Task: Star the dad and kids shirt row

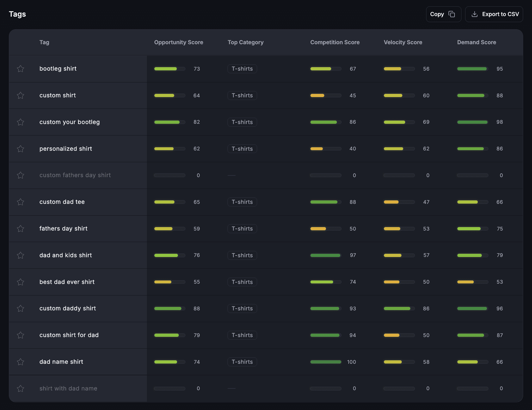Action: coord(20,255)
